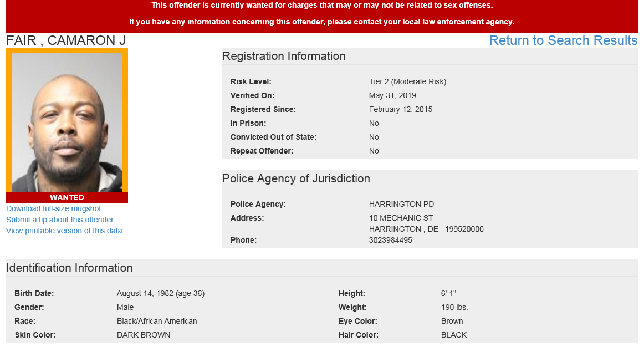Click the red wanted-offender warning banner
This screenshot has width=644, height=352.
322,14
